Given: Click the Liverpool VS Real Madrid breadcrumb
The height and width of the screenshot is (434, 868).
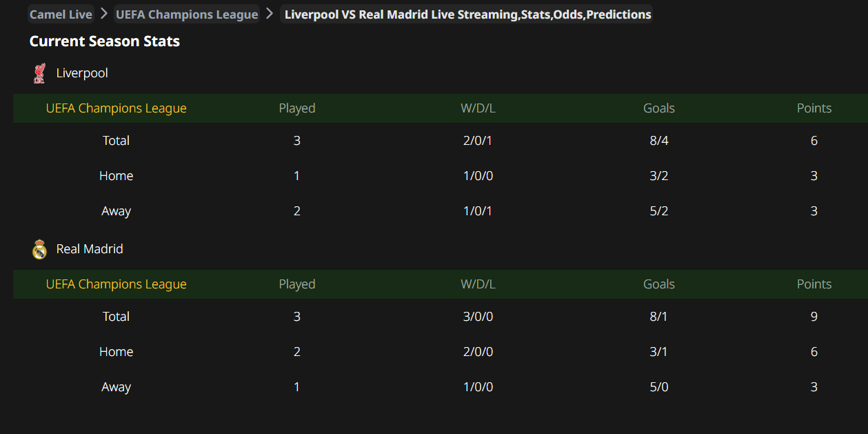Looking at the screenshot, I should pos(467,14).
